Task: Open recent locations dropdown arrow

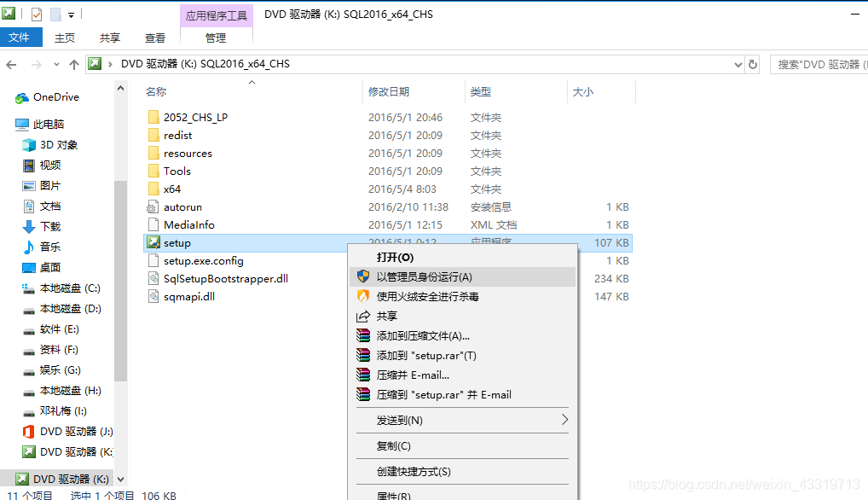Action: [56, 65]
